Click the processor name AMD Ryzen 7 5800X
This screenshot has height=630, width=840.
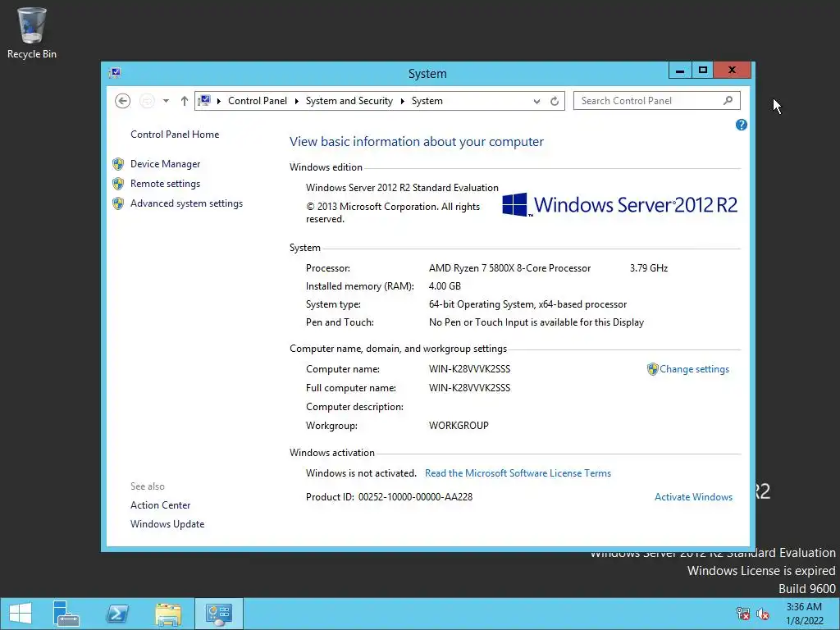point(509,268)
